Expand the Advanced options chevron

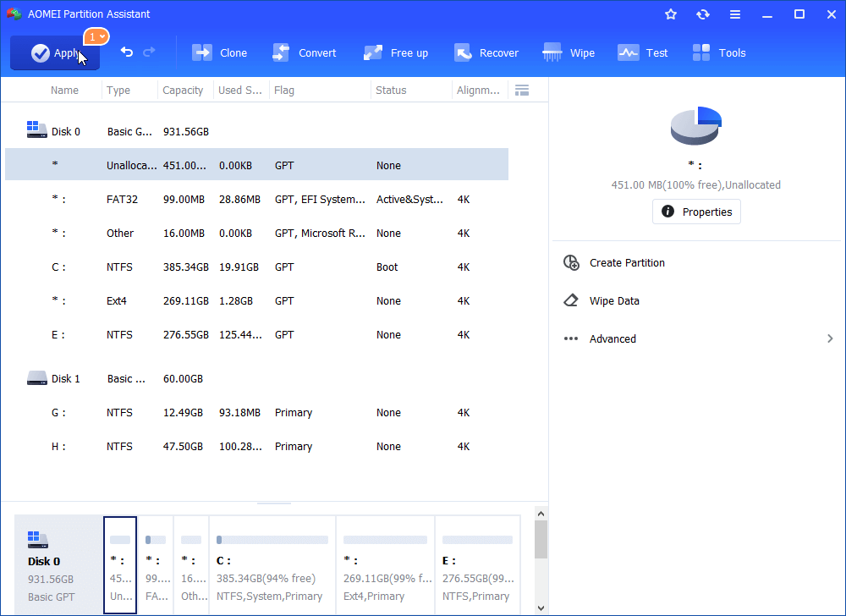(829, 338)
